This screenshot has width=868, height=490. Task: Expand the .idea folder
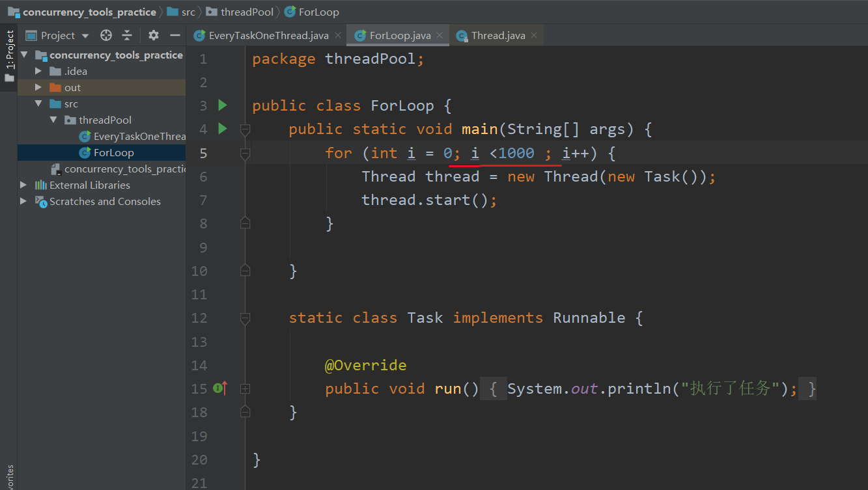click(38, 71)
